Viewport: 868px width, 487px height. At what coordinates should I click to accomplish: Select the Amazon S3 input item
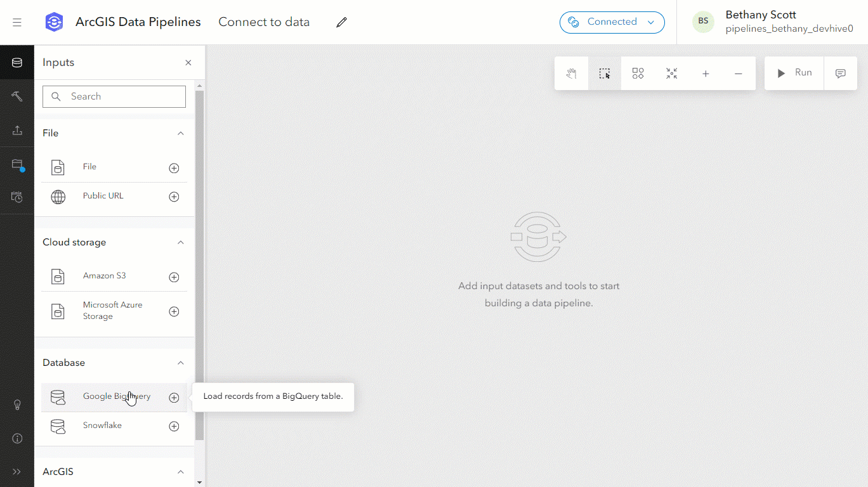point(114,276)
